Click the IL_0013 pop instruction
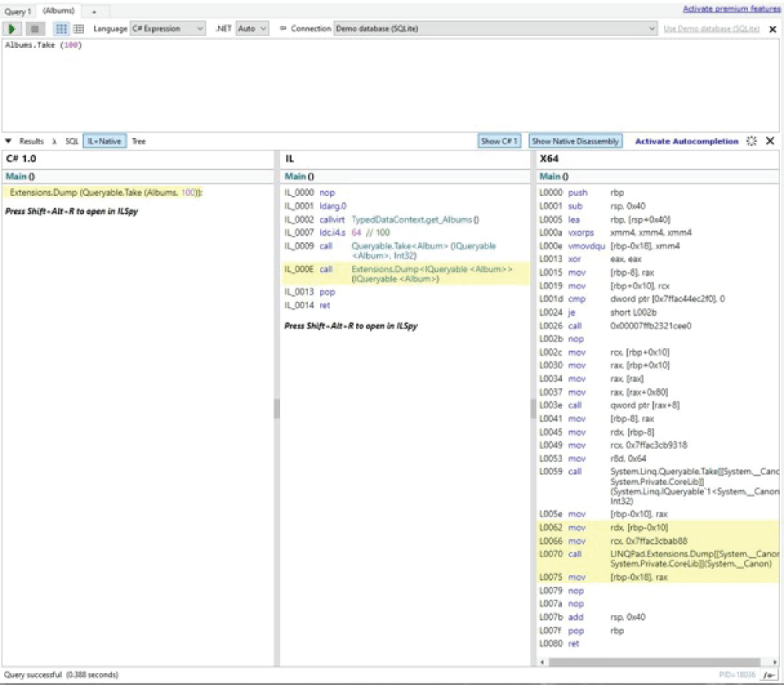 click(x=310, y=292)
